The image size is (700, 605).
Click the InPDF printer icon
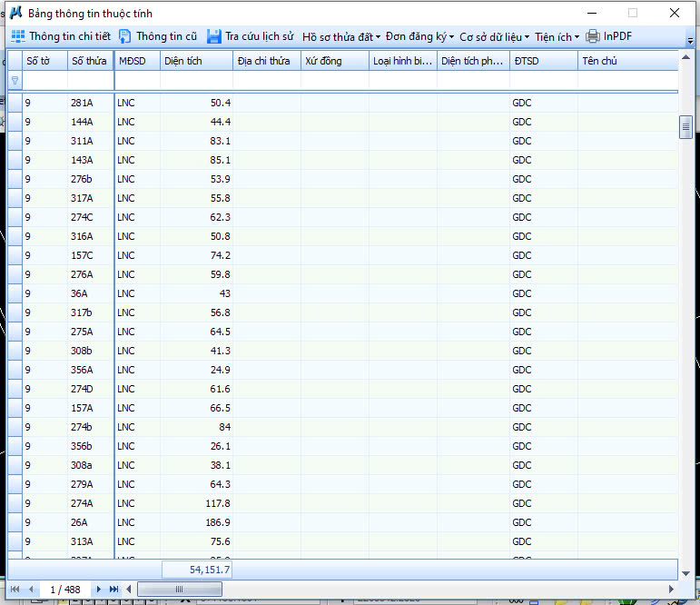click(593, 37)
